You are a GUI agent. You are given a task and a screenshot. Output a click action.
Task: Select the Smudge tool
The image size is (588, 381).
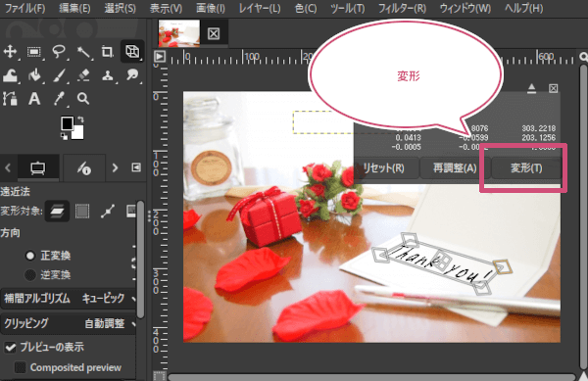coord(132,75)
